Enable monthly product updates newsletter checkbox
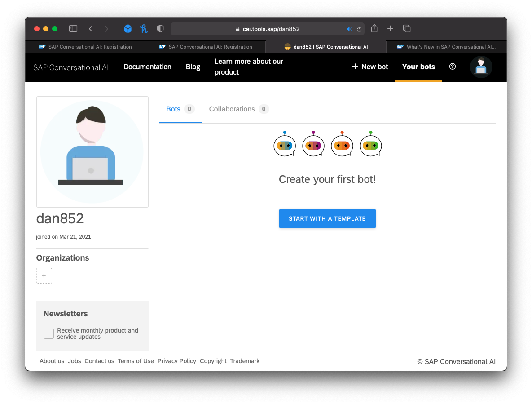Viewport: 532px width, 404px height. pos(48,333)
